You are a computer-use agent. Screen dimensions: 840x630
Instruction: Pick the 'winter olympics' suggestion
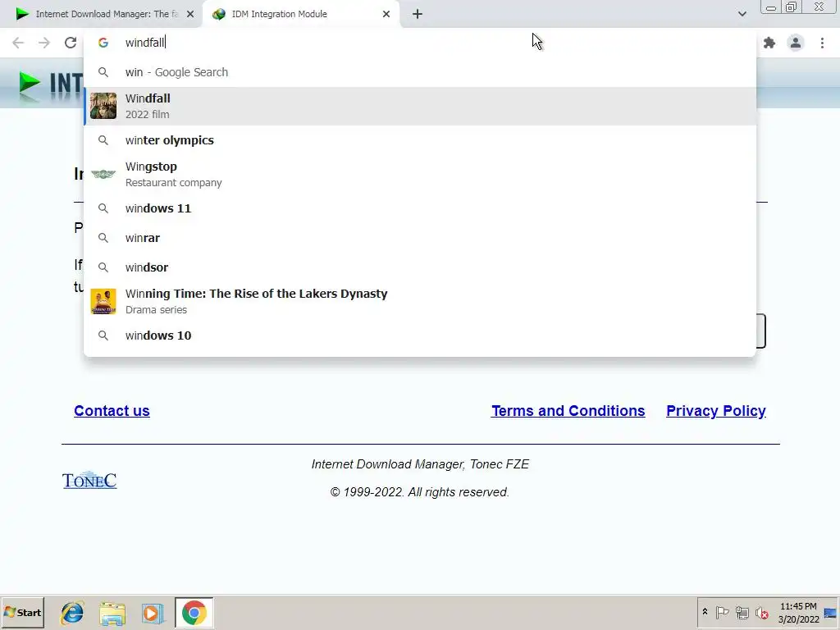[420, 140]
